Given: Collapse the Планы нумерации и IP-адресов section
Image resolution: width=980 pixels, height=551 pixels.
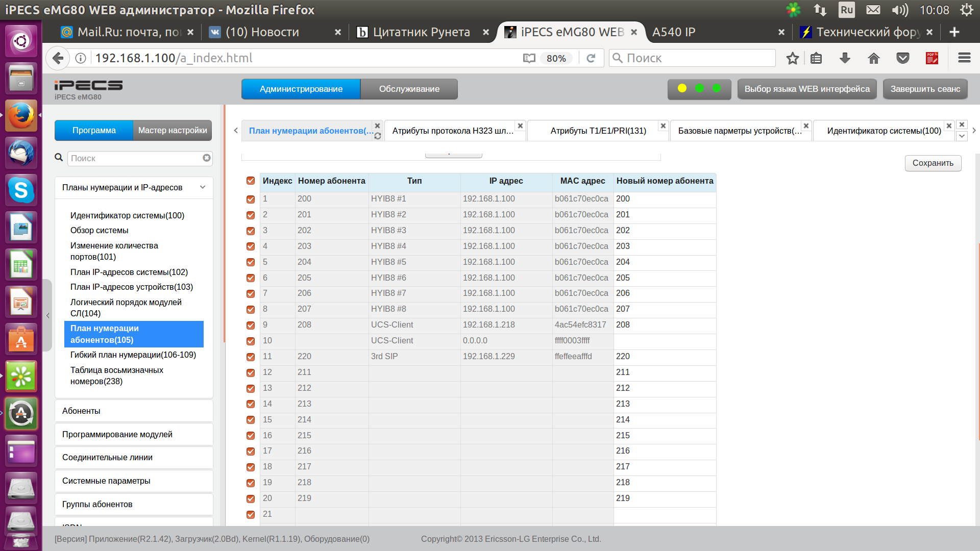Looking at the screenshot, I should tap(203, 187).
